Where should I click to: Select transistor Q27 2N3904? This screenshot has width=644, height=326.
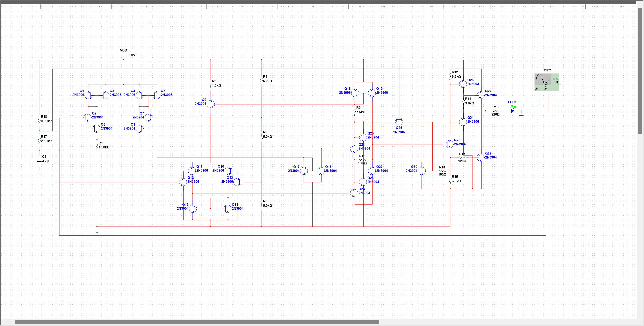[x=480, y=95]
